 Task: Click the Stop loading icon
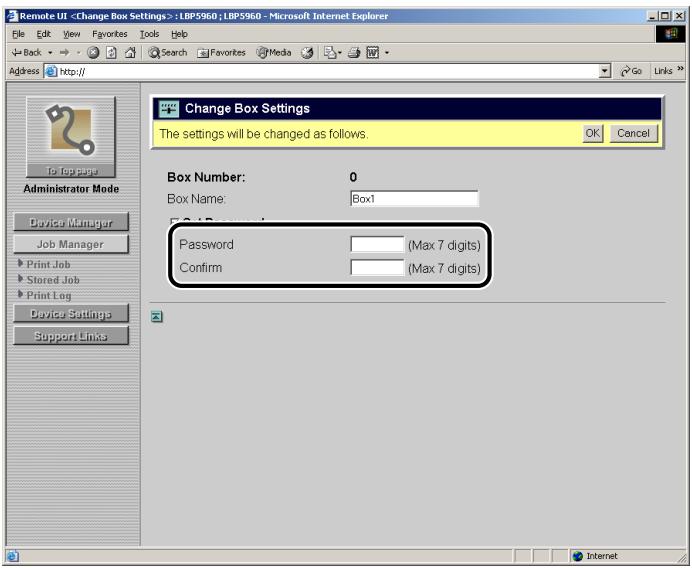(93, 53)
